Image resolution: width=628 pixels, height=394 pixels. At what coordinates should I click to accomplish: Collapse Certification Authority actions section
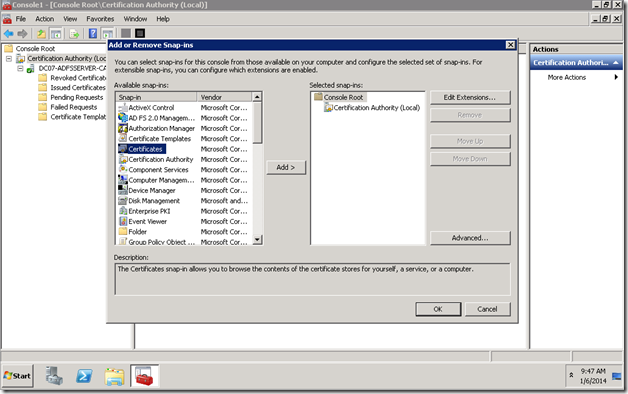pyautogui.click(x=616, y=63)
